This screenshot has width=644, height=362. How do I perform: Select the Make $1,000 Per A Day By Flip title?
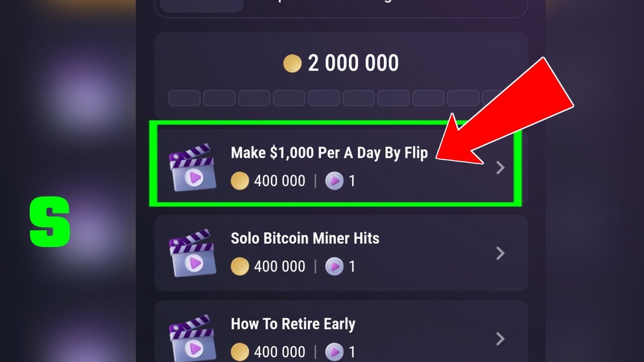click(x=329, y=153)
